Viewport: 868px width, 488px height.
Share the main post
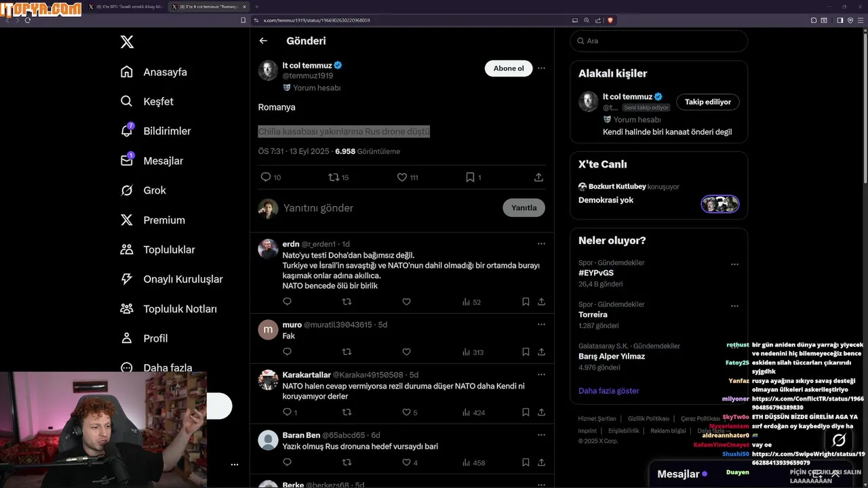click(538, 177)
